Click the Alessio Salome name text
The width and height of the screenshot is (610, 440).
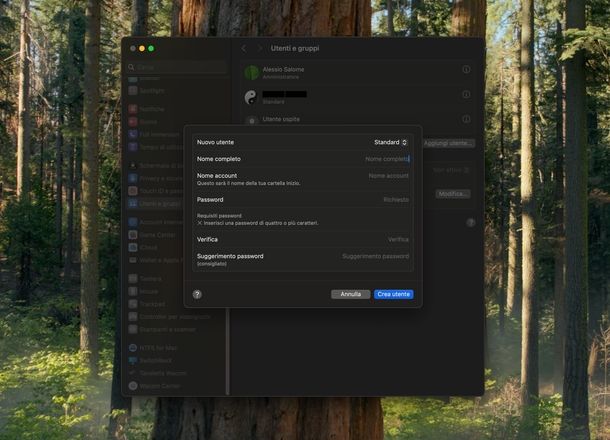tap(283, 69)
